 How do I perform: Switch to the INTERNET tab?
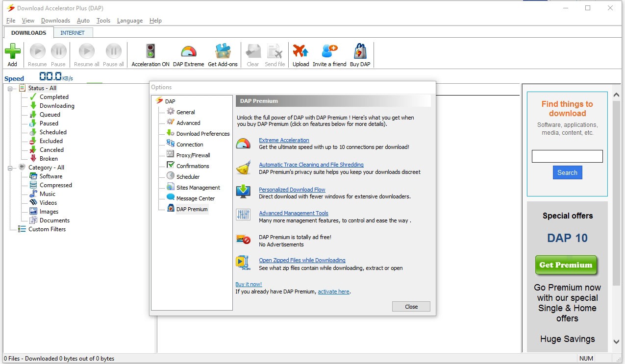(73, 33)
